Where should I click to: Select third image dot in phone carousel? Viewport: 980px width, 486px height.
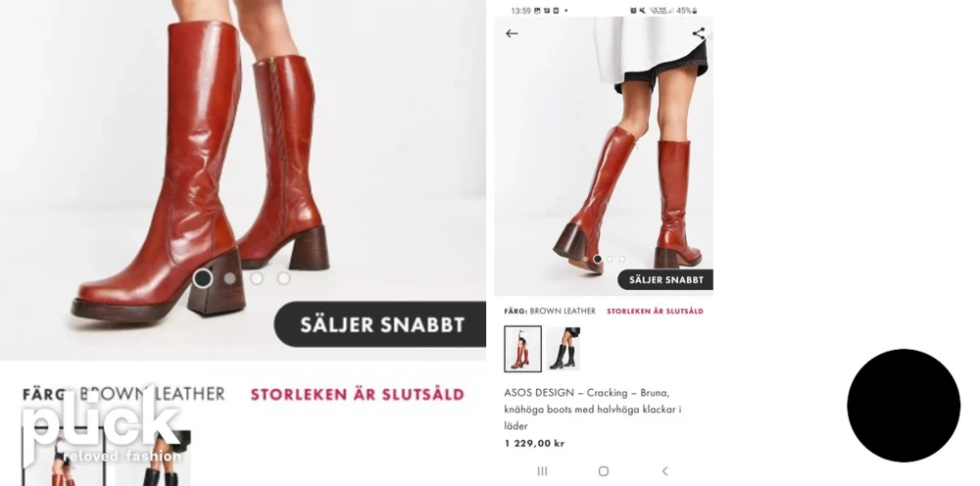coord(610,259)
